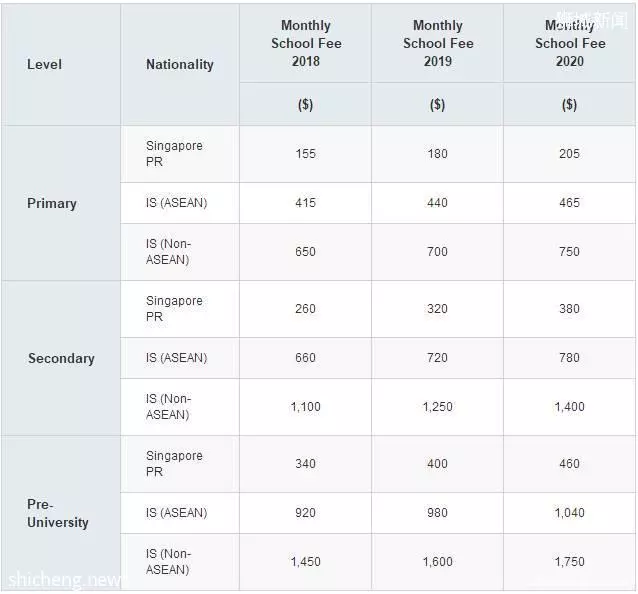Screen dimensions: 638x594
Task: Select Primary IS (Non-ASEAN) 2020 fee 750
Action: pyautogui.click(x=569, y=251)
